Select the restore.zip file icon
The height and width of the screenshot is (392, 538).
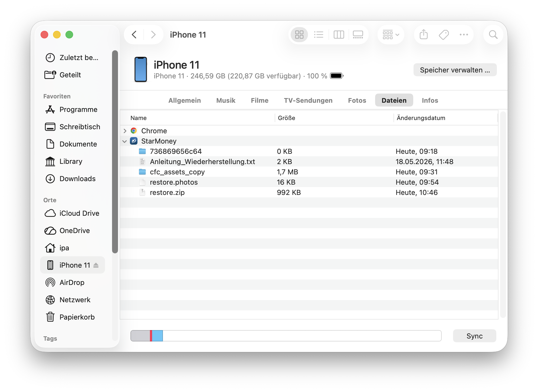(142, 192)
